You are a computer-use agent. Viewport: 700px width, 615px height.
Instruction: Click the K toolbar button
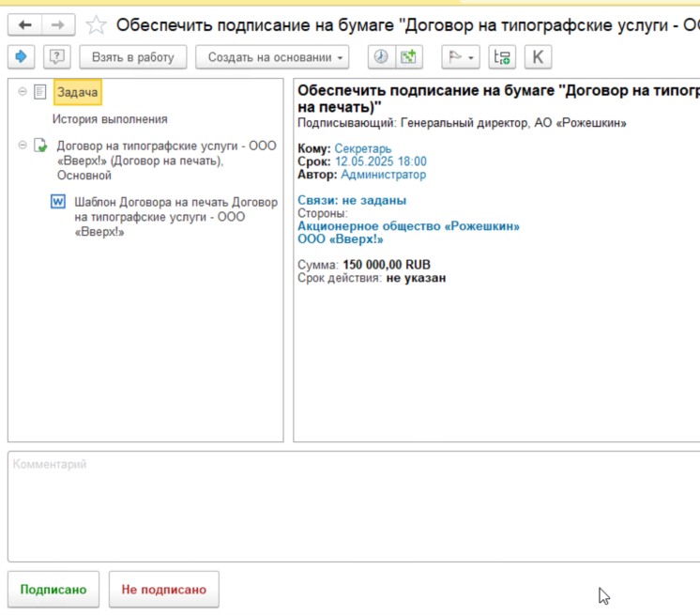tap(538, 57)
